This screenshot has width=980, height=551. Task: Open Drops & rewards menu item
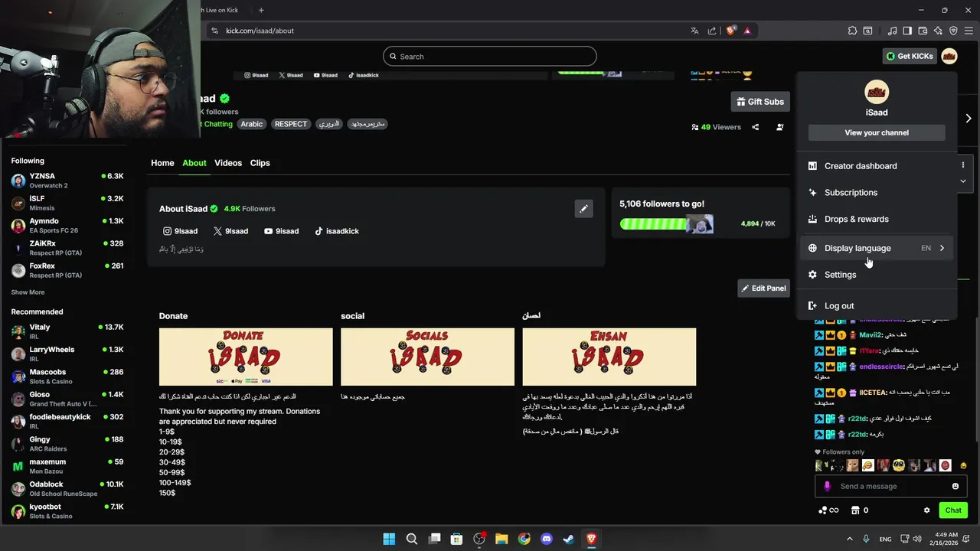pos(877,219)
